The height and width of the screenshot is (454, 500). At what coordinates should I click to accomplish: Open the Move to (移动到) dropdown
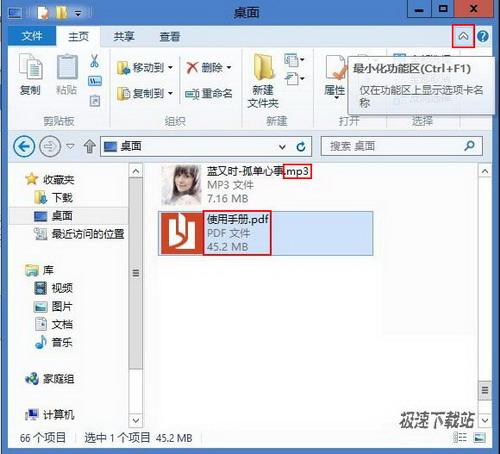click(x=145, y=68)
